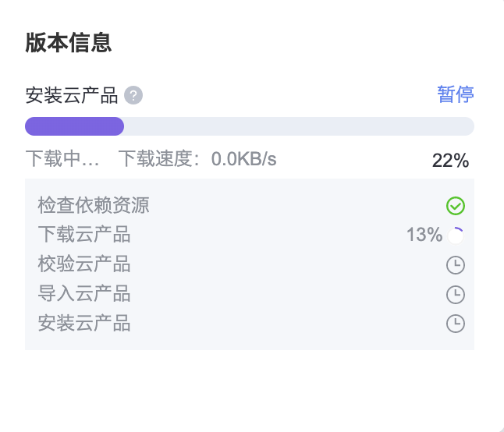Select the 检查依赖资源 step
Image resolution: width=504 pixels, height=432 pixels.
click(94, 206)
